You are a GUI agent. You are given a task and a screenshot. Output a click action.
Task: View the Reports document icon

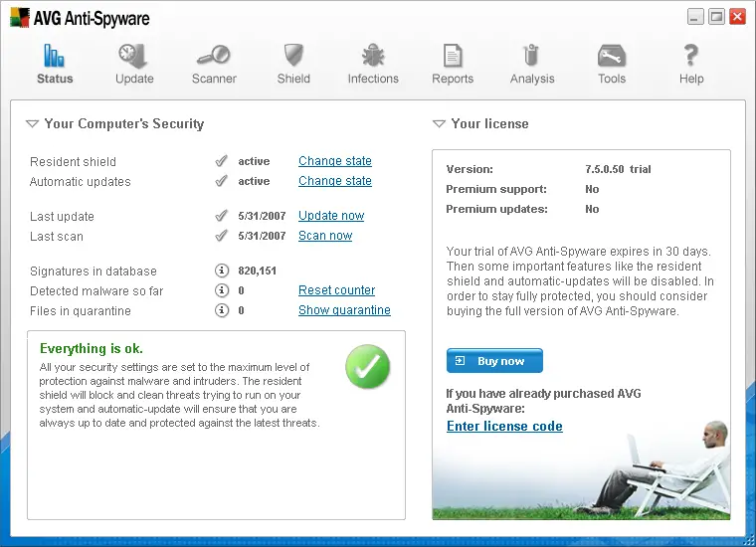pyautogui.click(x=453, y=56)
